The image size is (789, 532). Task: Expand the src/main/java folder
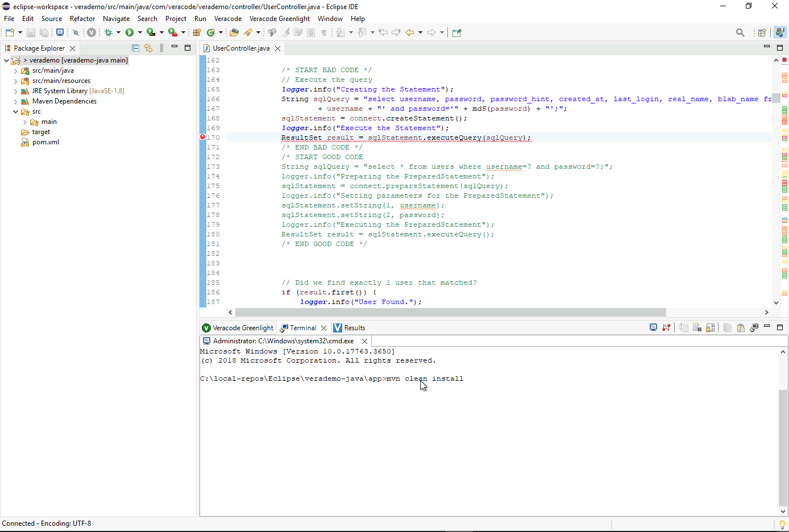(x=15, y=70)
